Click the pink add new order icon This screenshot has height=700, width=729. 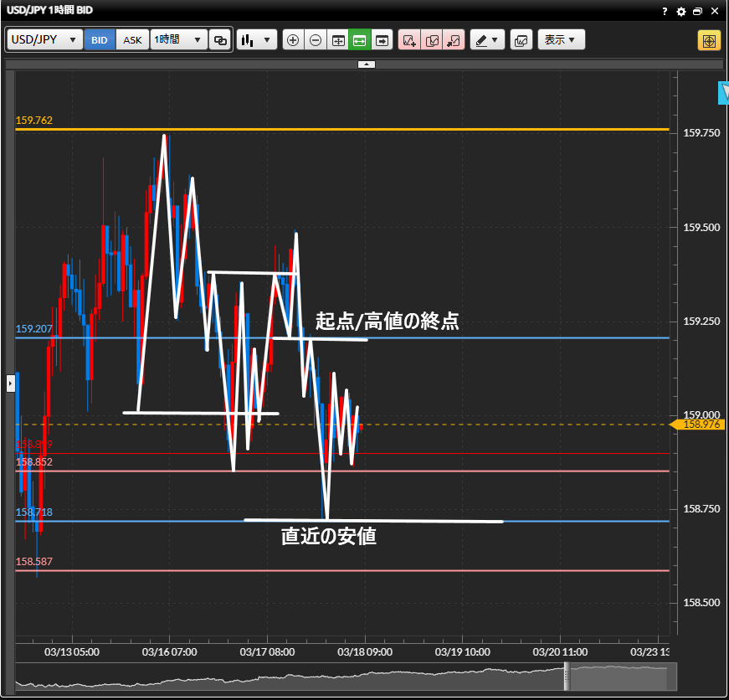pos(409,39)
